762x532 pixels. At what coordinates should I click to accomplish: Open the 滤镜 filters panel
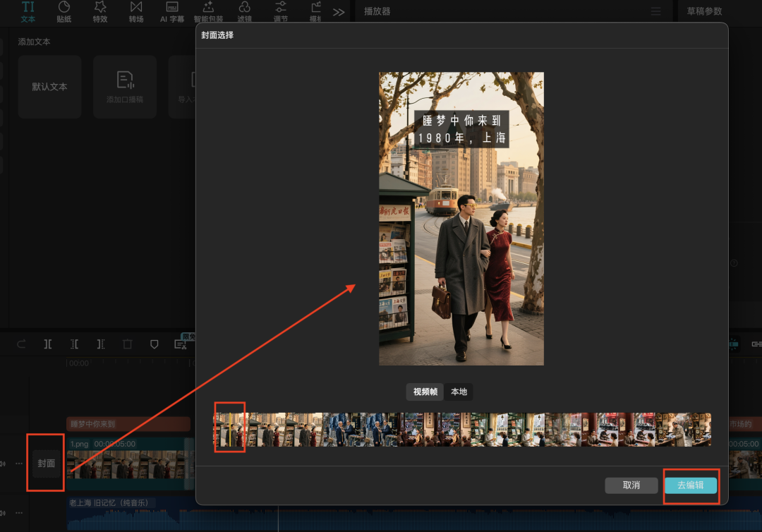(x=244, y=11)
